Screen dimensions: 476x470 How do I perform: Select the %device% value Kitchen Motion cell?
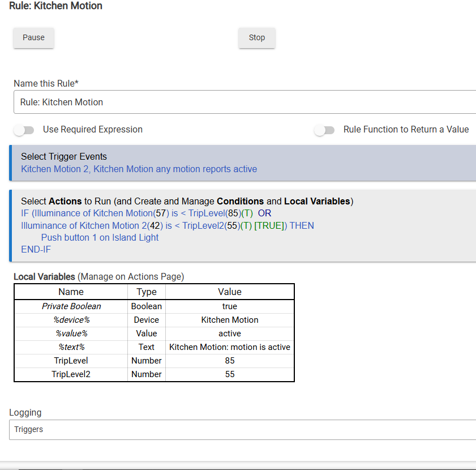(x=229, y=320)
